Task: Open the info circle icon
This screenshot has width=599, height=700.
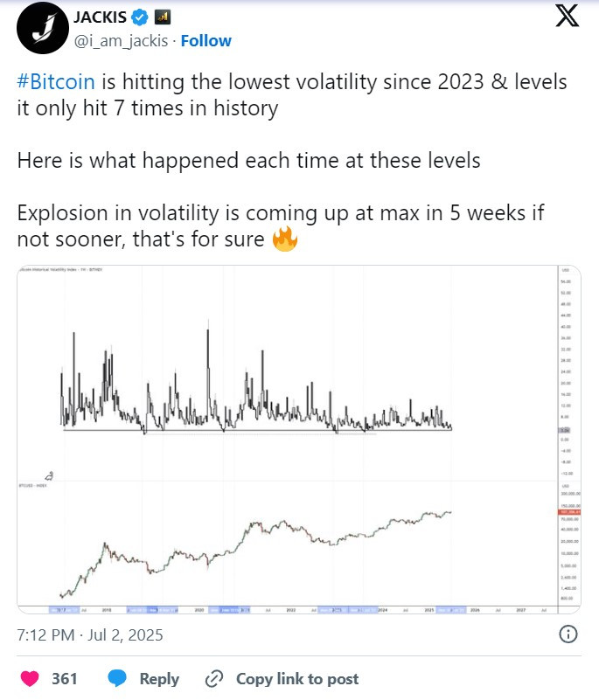Action: point(568,634)
